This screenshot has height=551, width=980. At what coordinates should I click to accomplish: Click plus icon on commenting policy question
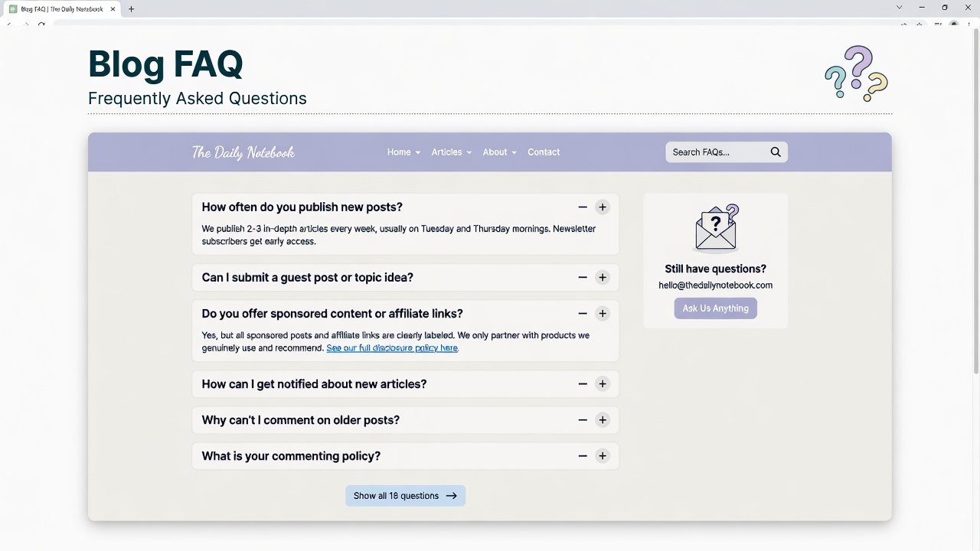[603, 456]
